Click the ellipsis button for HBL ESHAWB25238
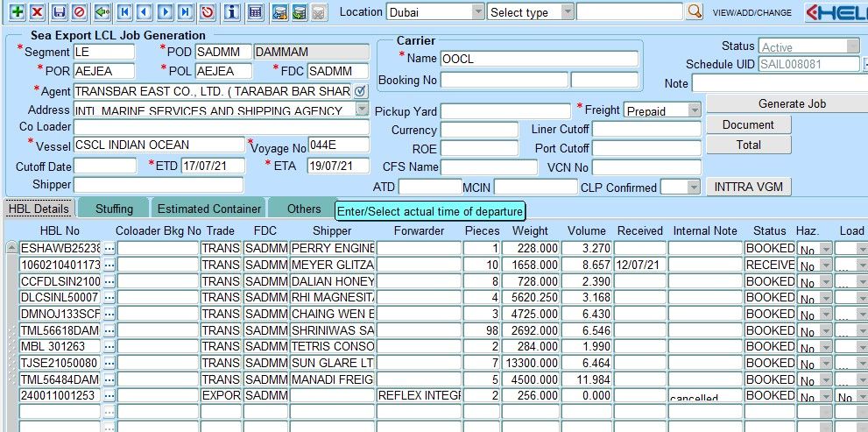The image size is (868, 432). coord(109,248)
